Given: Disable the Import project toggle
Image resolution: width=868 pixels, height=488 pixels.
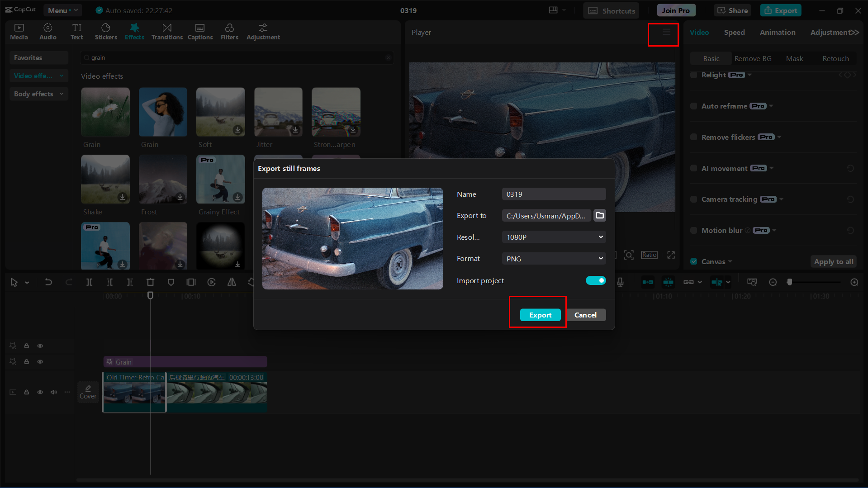Looking at the screenshot, I should point(596,280).
